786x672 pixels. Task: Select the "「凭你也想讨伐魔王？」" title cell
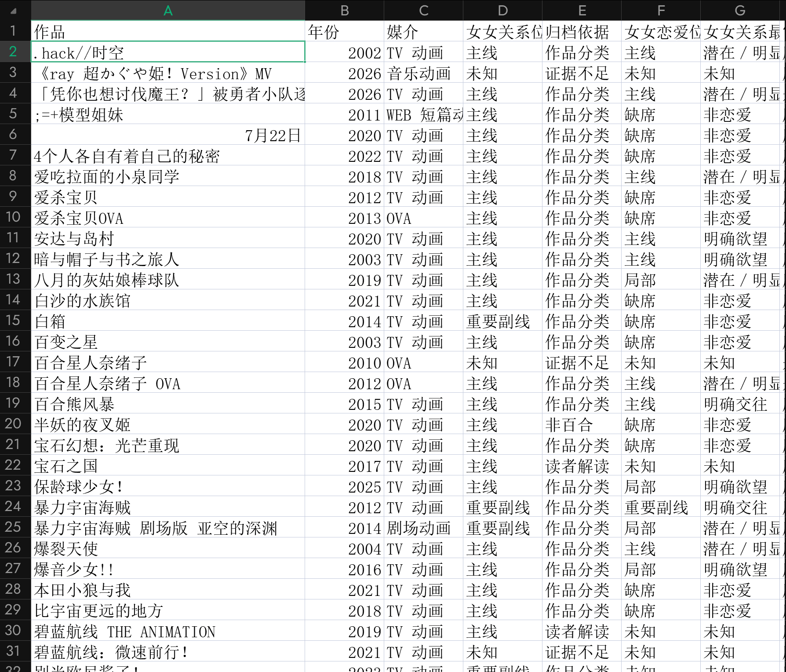pos(168,93)
